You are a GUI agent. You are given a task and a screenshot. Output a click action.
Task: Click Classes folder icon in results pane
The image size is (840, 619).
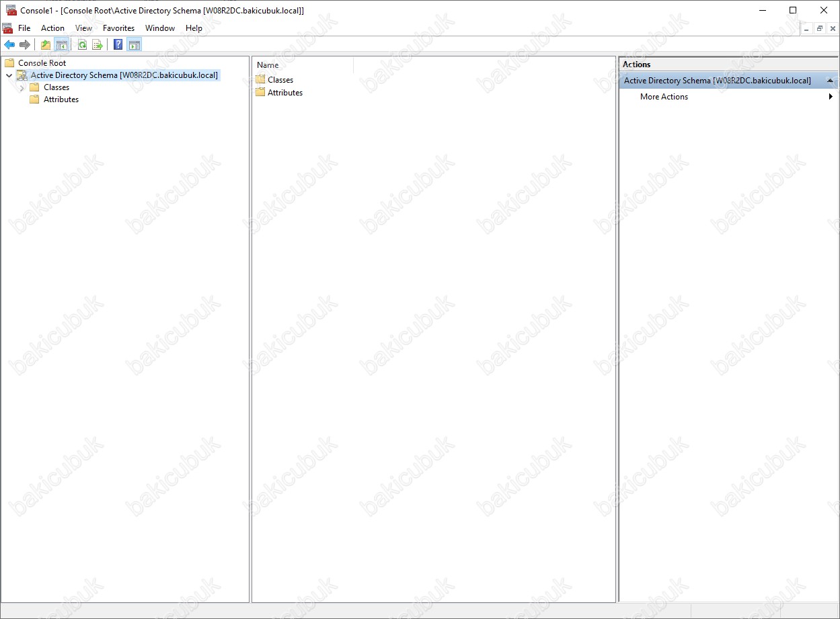(260, 79)
